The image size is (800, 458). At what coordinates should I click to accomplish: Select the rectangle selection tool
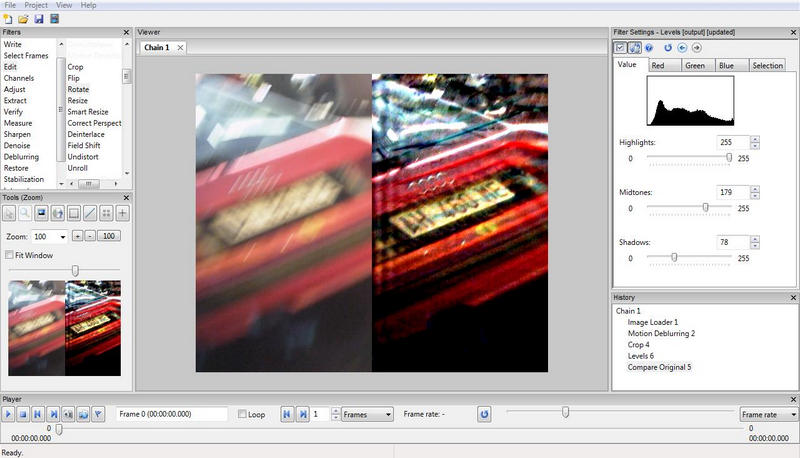(x=74, y=213)
